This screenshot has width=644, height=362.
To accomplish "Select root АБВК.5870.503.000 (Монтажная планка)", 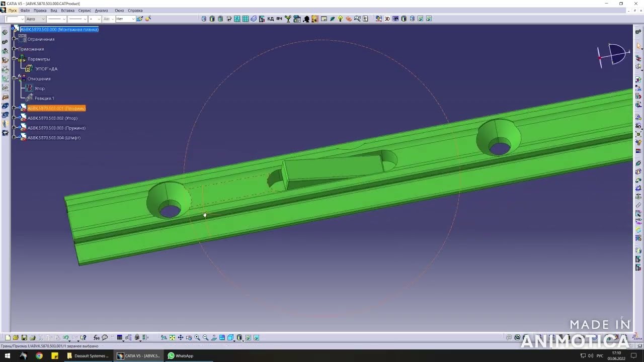I will tap(59, 29).
